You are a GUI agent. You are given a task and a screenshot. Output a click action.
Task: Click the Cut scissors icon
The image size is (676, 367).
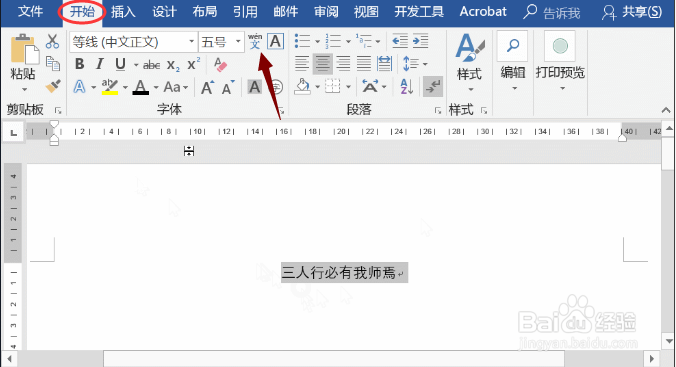tap(53, 41)
